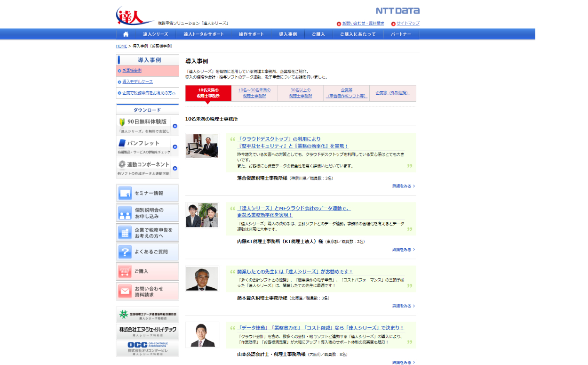Click the 藤本豊久税理士事務所 photo thumbnail

pyautogui.click(x=202, y=279)
